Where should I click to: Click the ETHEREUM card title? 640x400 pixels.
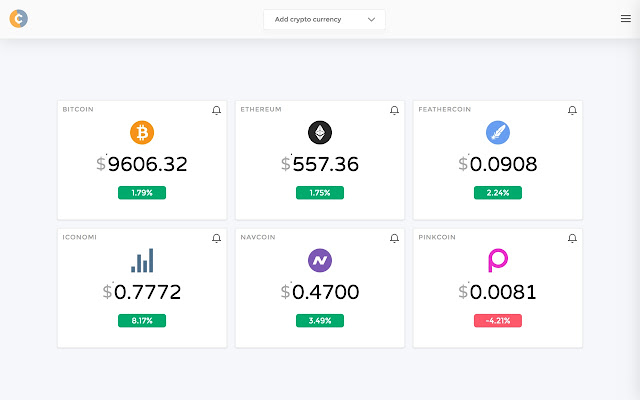[x=261, y=109]
